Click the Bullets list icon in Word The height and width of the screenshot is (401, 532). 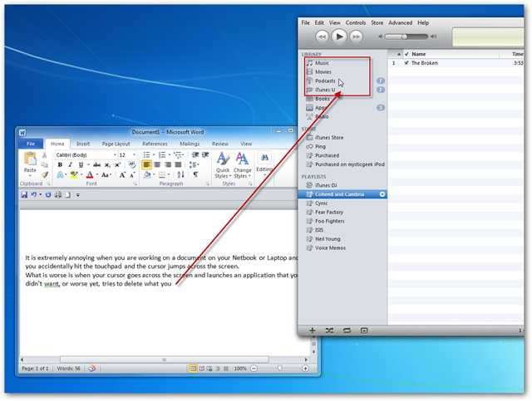pyautogui.click(x=146, y=155)
